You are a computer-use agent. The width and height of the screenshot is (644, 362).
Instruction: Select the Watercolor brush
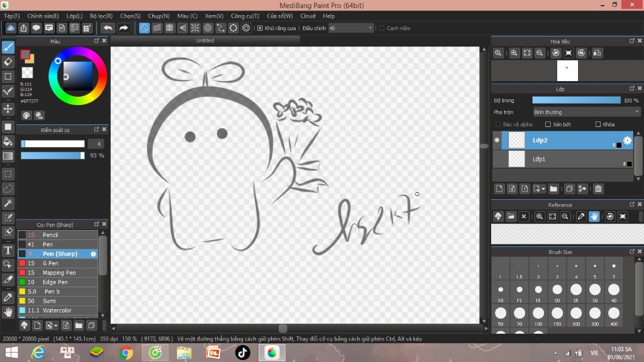(x=57, y=310)
